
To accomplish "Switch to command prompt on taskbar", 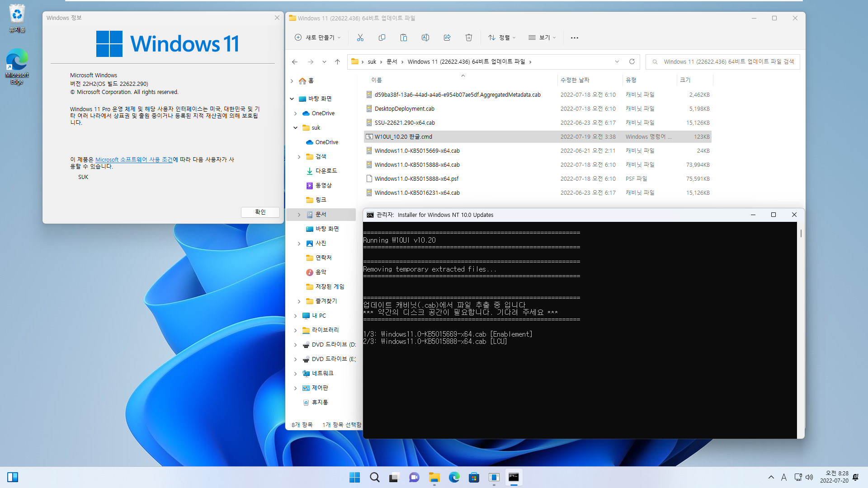I will pyautogui.click(x=514, y=477).
